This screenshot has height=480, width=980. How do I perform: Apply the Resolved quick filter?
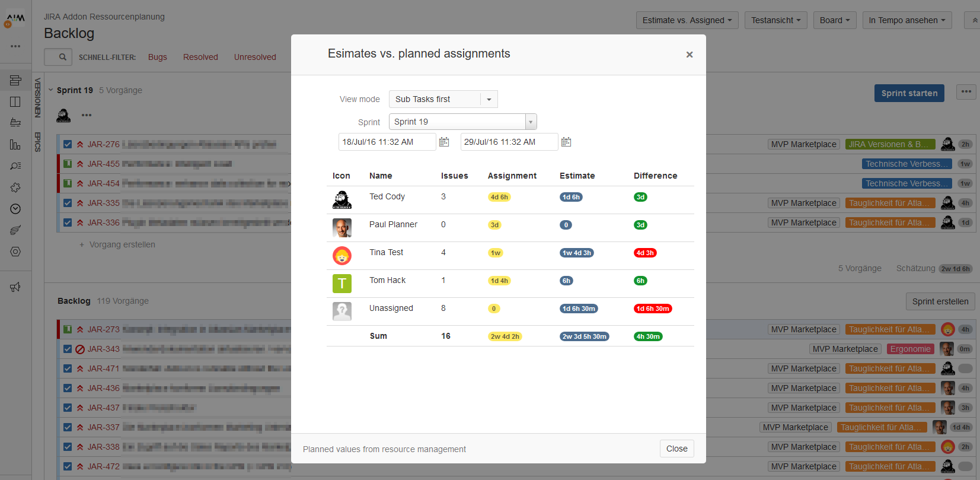200,57
